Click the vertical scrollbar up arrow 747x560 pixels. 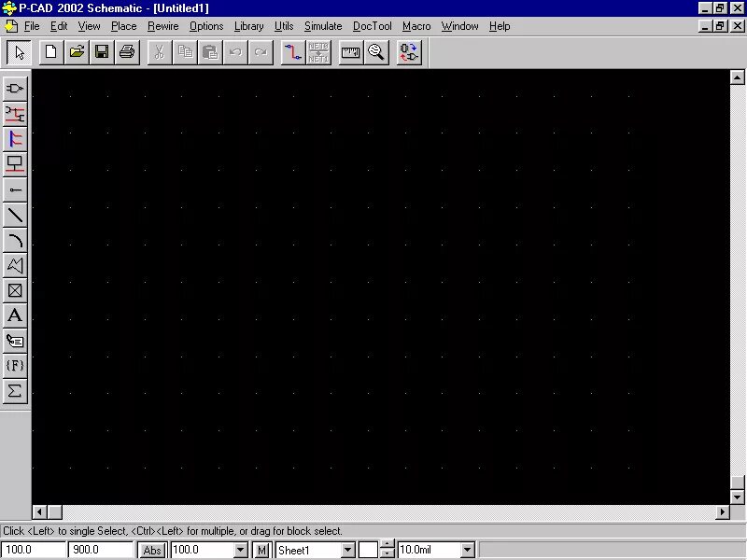pos(737,77)
